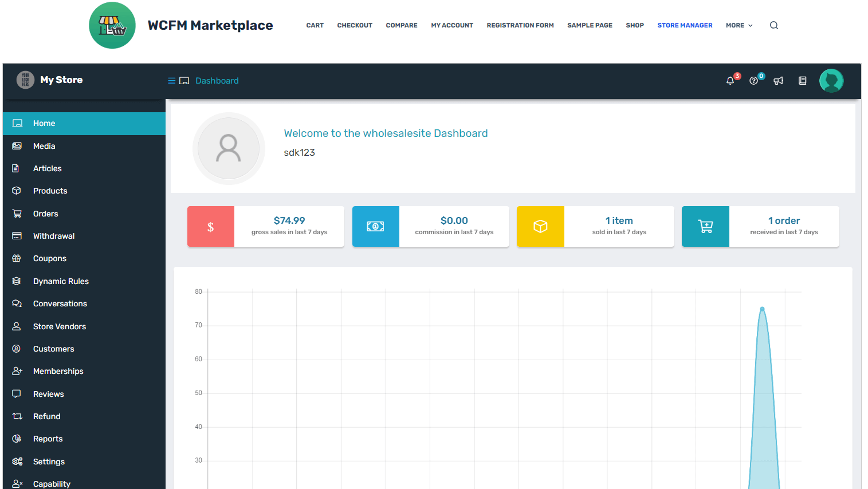
Task: Open the user profile avatar in header
Action: [831, 81]
